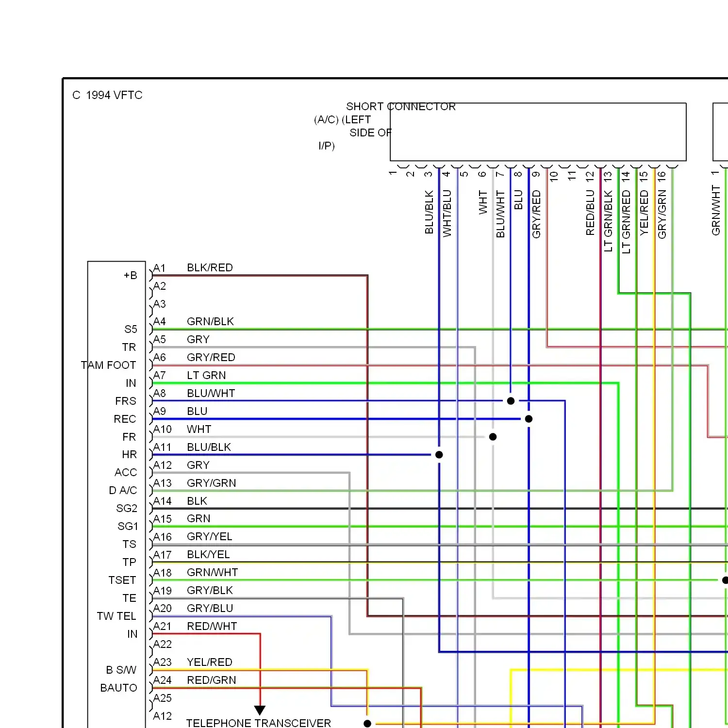Click the FRS terminal label
Viewport: 728px width, 728px height.
(x=126, y=401)
